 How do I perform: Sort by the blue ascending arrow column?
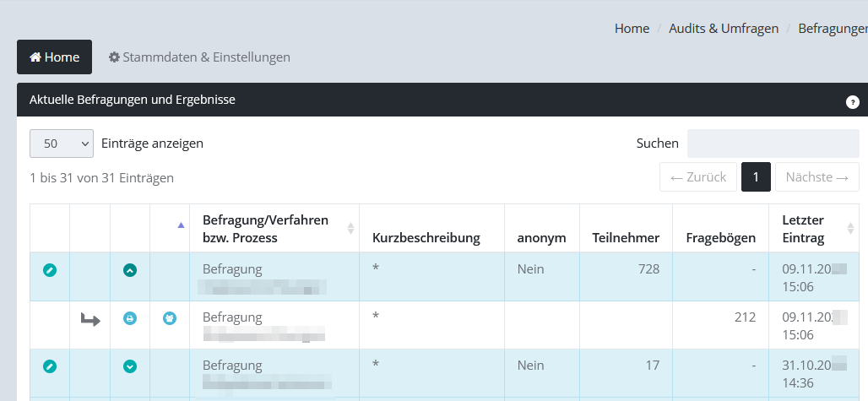[x=180, y=225]
